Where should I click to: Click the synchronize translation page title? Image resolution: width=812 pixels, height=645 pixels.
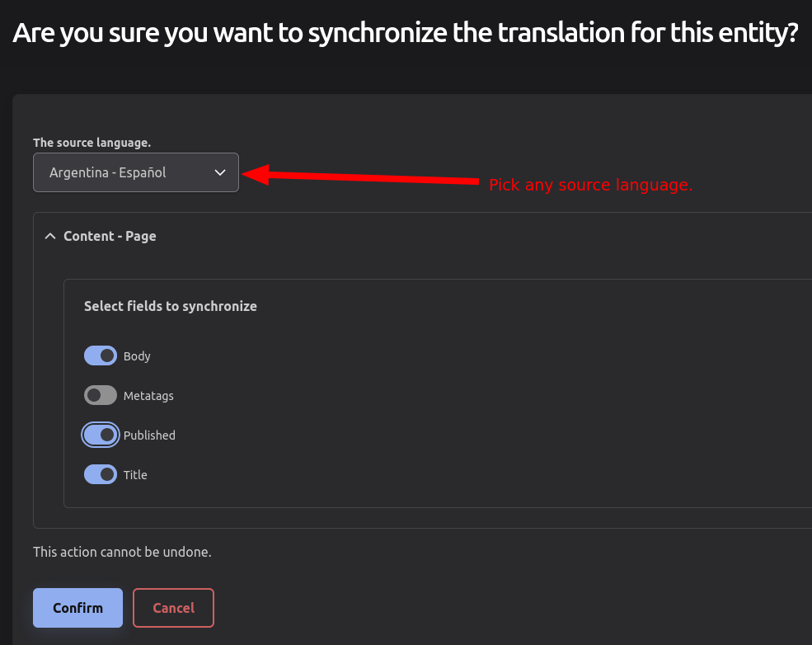pyautogui.click(x=406, y=33)
